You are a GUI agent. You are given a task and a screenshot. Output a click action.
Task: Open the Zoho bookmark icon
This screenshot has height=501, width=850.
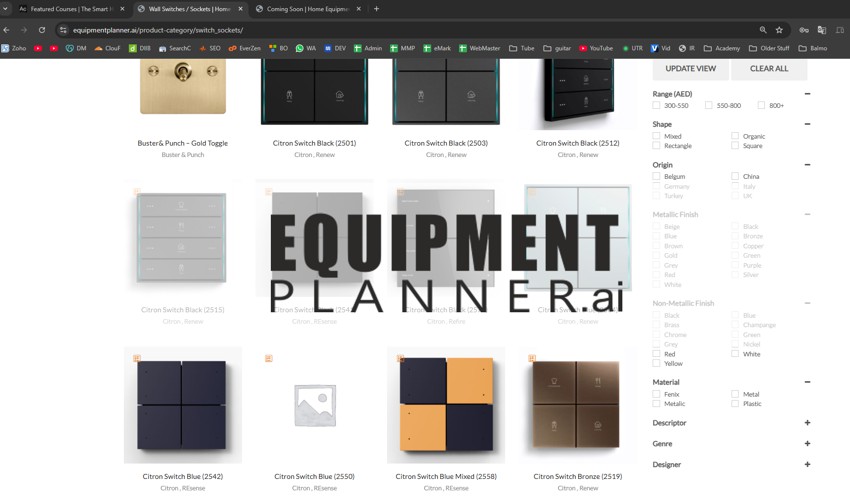click(6, 48)
